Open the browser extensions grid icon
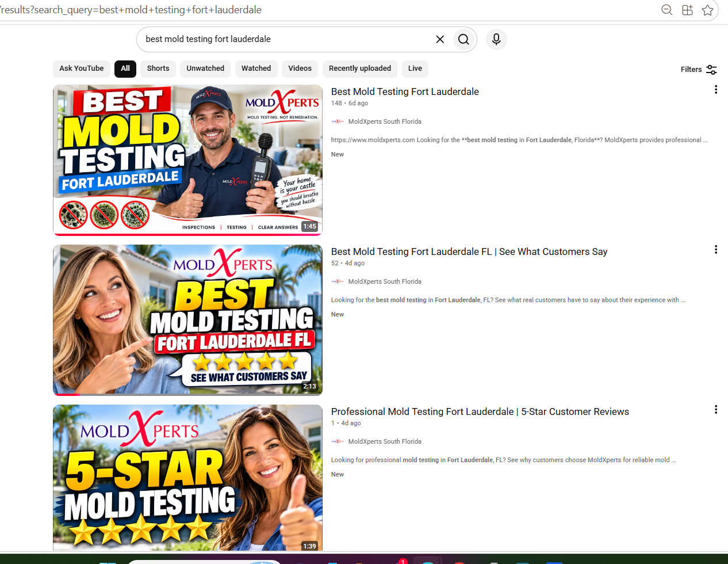 coord(687,10)
